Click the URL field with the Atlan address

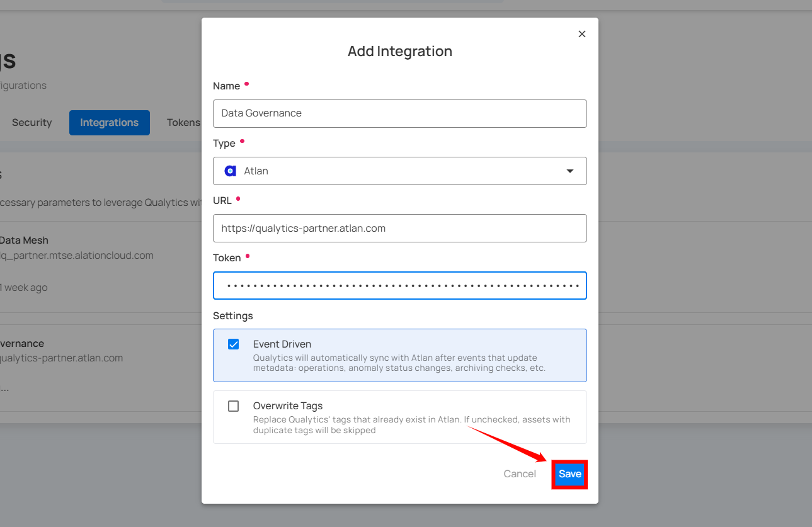click(399, 229)
